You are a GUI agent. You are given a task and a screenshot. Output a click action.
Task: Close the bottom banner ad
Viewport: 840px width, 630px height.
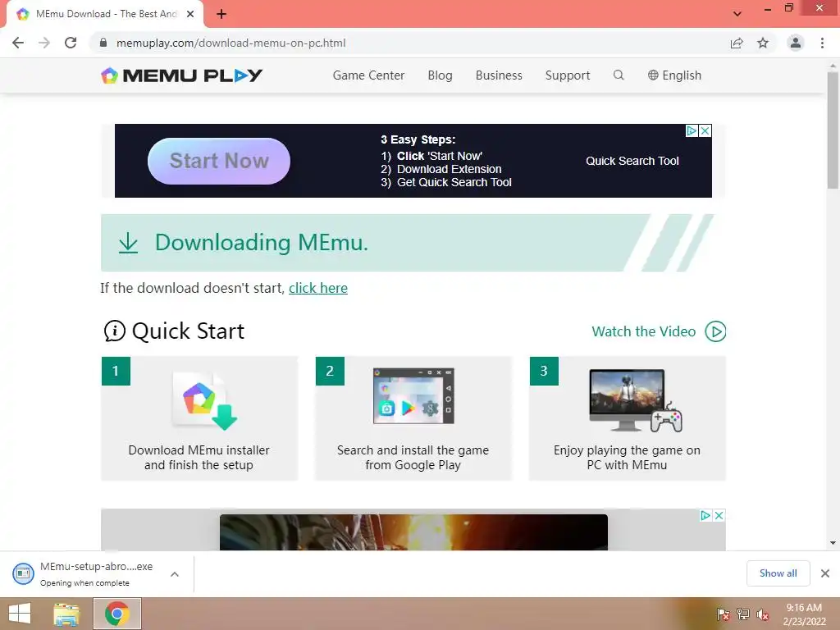[x=719, y=515]
